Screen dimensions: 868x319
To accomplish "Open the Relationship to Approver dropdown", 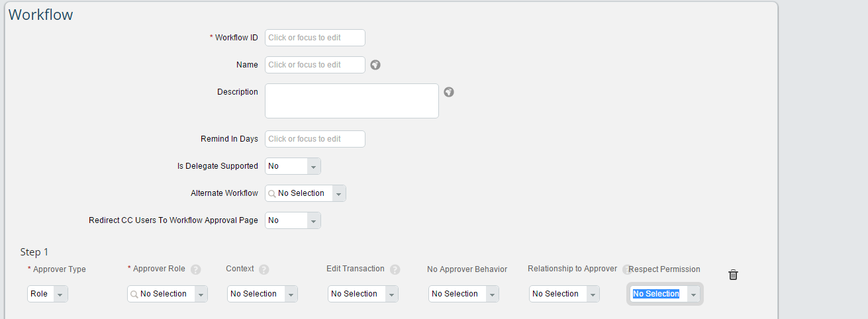I will click(x=564, y=294).
